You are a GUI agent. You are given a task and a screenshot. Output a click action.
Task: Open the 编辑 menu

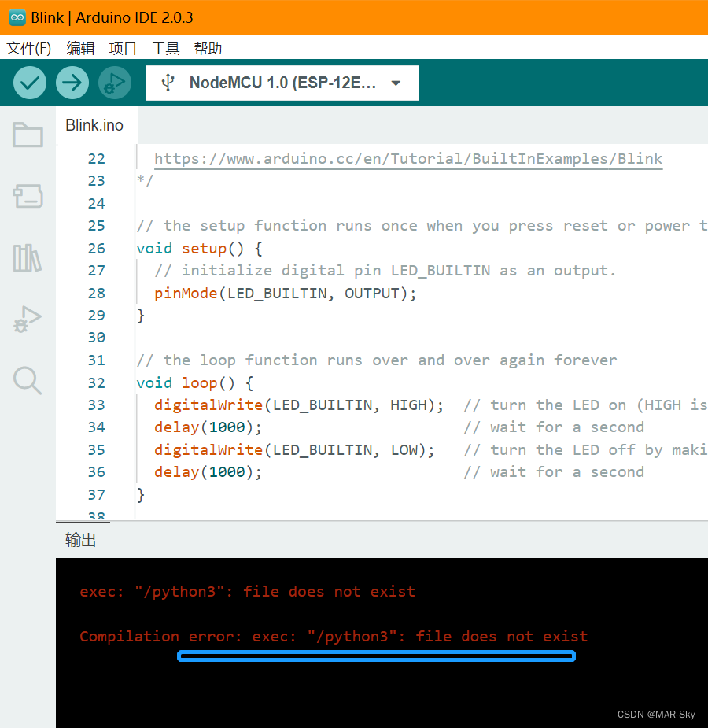tap(80, 48)
